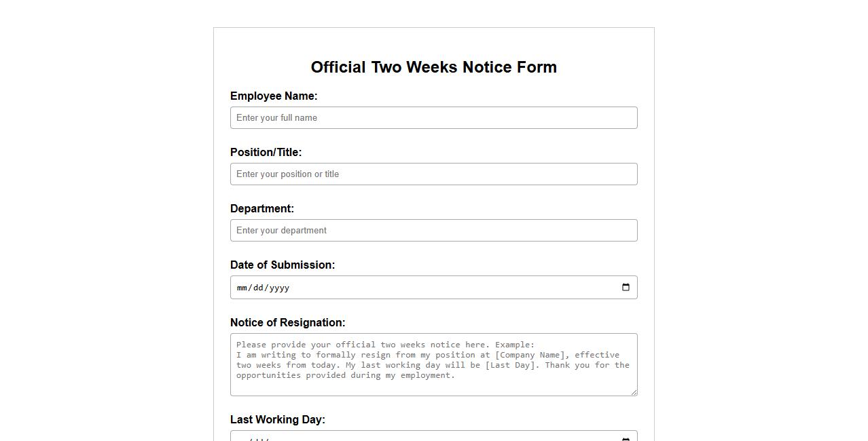Click the Notice of Resignation label
This screenshot has height=441, width=868.
point(288,322)
